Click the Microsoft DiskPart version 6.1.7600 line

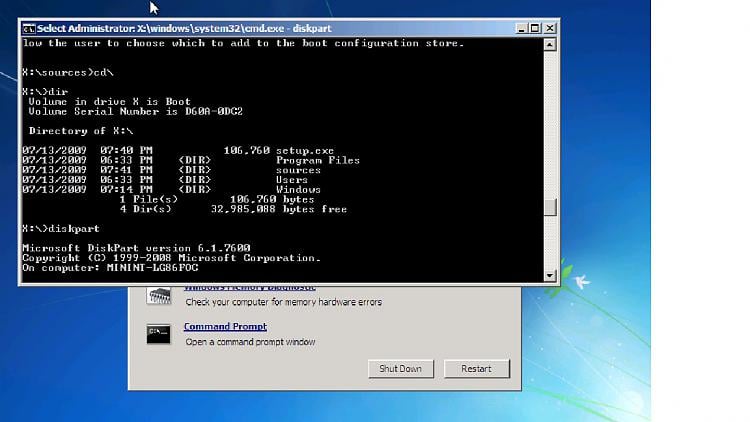tap(136, 248)
